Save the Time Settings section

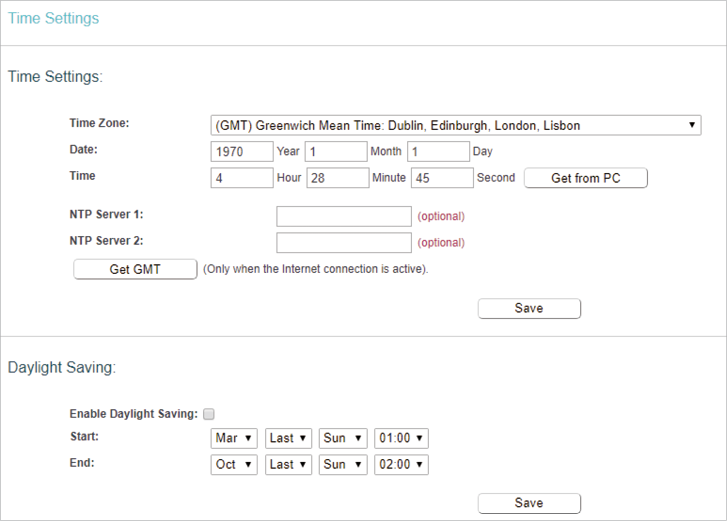(529, 308)
